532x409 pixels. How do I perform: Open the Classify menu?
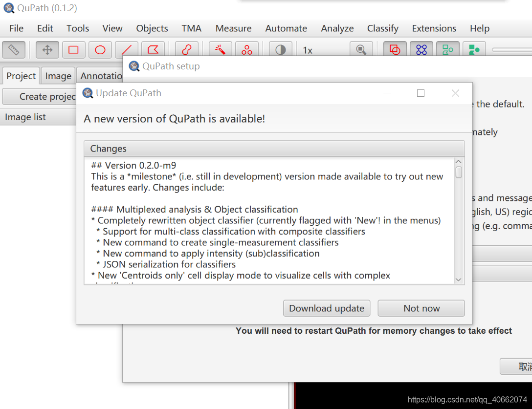(383, 28)
